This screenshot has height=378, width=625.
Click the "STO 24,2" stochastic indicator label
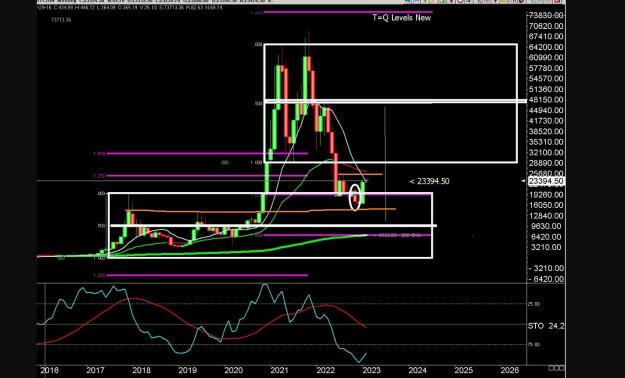pyautogui.click(x=546, y=326)
